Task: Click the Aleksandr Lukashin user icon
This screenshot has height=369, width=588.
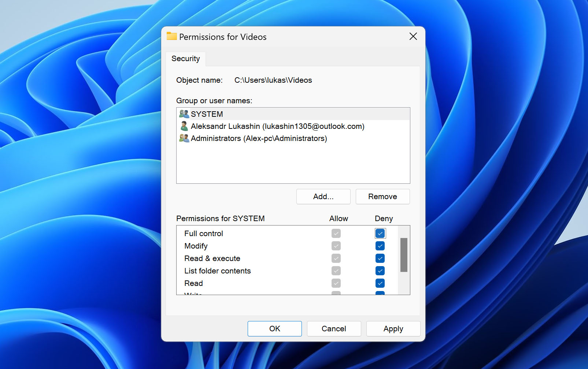Action: click(x=184, y=126)
